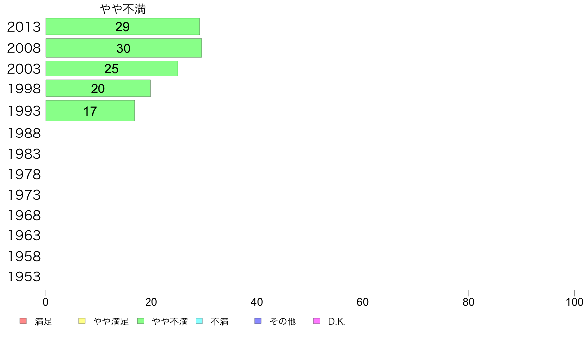Viewport: 588px width, 364px height.
Task: Select the 2013 bar showing 29
Action: click(x=123, y=27)
